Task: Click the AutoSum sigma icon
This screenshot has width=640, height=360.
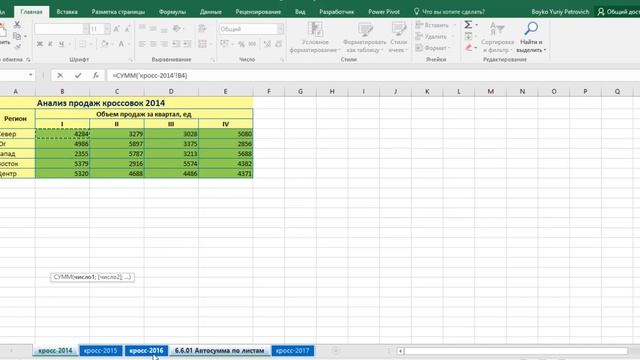Action: 468,25
